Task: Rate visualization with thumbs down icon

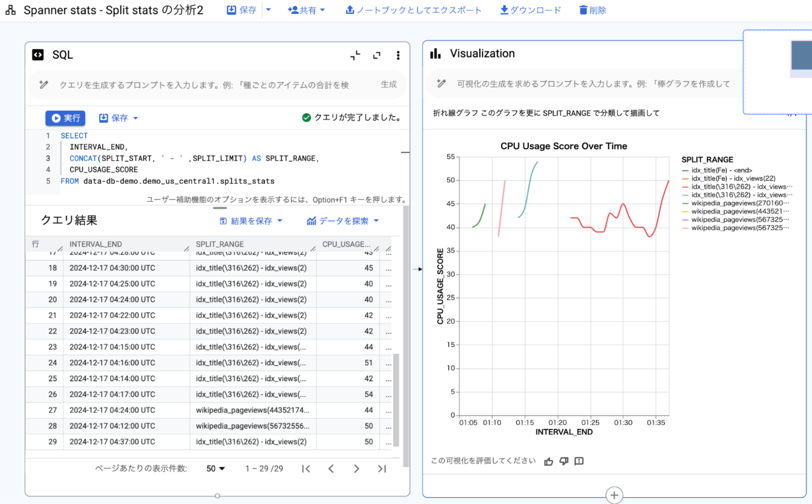Action: 564,462
